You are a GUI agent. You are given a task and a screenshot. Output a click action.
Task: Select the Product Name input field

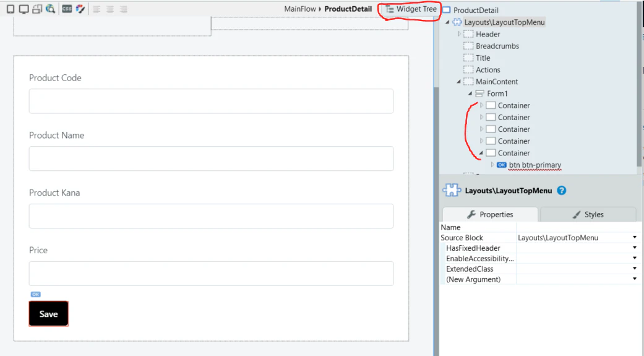pos(211,158)
